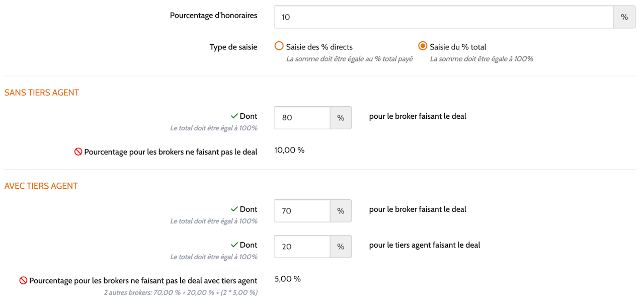Screen dimensions: 644x305
Task: Click the red prohibited icon in Avec Tiers Agent
Action: 23,281
